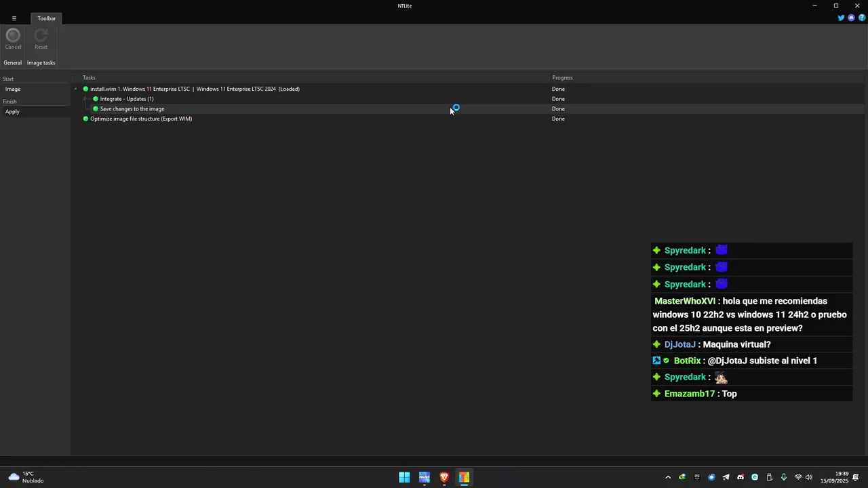
Task: Open Discord tray icon
Action: click(x=740, y=477)
